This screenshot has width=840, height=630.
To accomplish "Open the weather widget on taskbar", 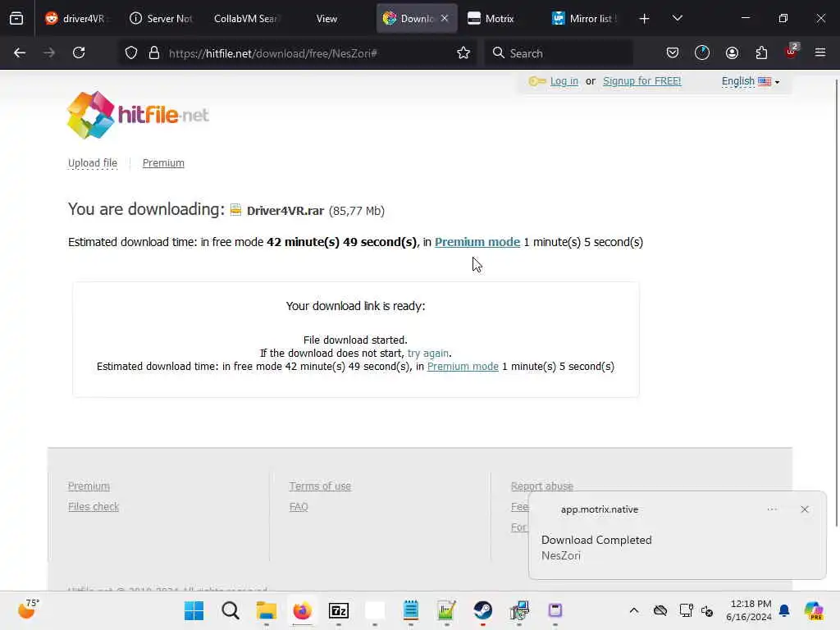I will point(29,609).
